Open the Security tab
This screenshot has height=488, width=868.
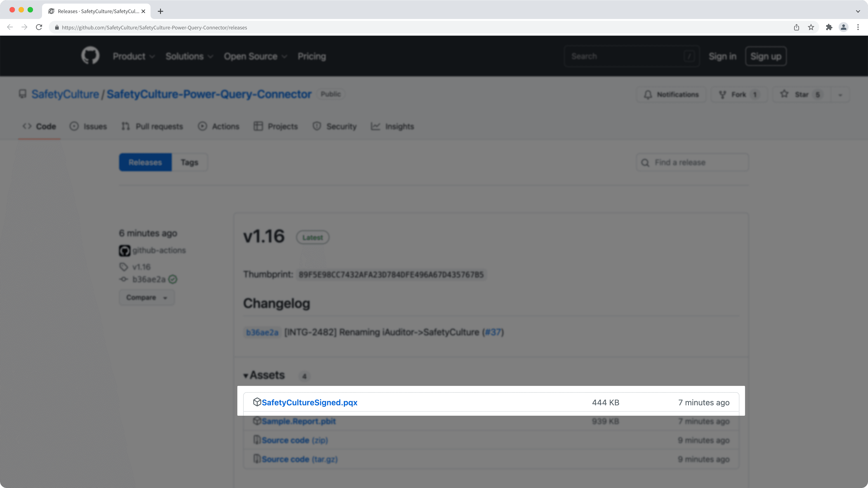coord(334,126)
